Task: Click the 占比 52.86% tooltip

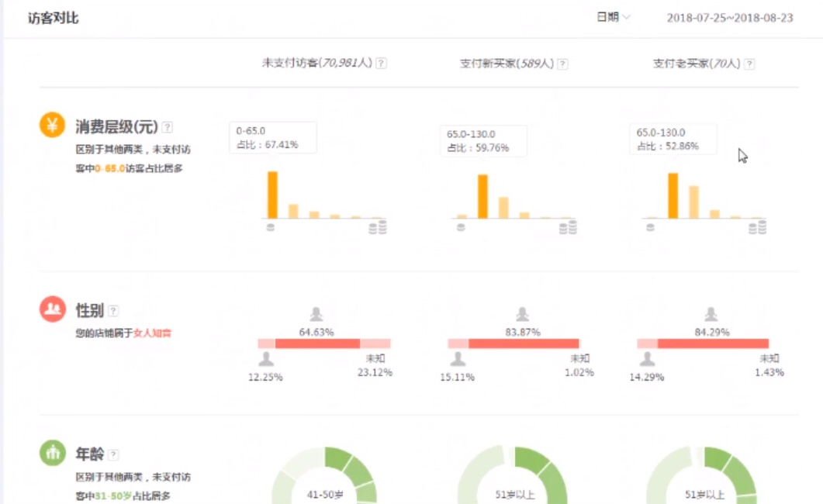Action: [673, 139]
